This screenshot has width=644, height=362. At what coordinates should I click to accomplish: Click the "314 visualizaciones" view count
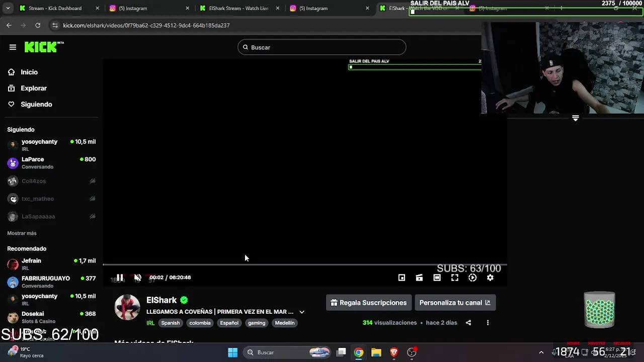tap(389, 323)
